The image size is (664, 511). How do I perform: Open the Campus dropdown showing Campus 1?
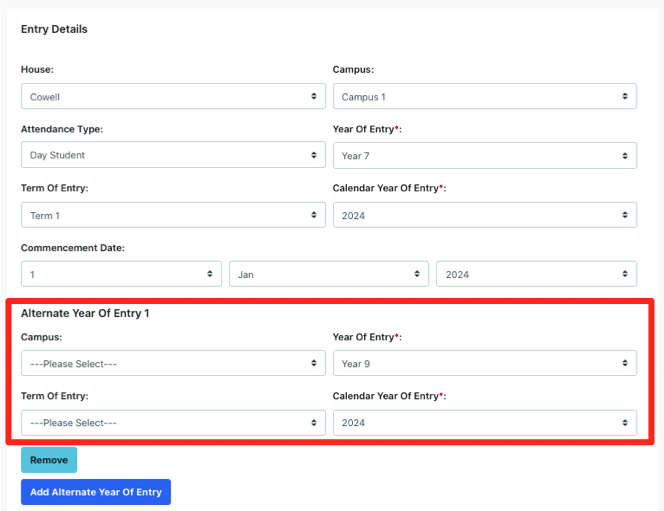(x=484, y=97)
